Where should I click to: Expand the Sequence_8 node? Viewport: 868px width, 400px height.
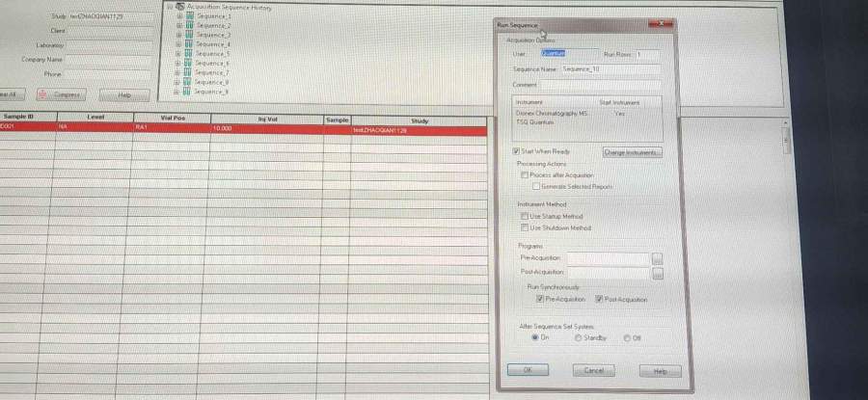(x=177, y=82)
